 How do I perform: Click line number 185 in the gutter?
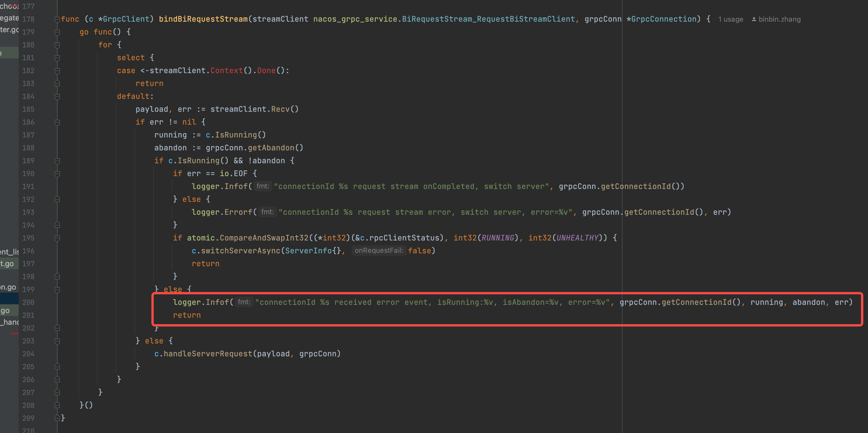[28, 109]
